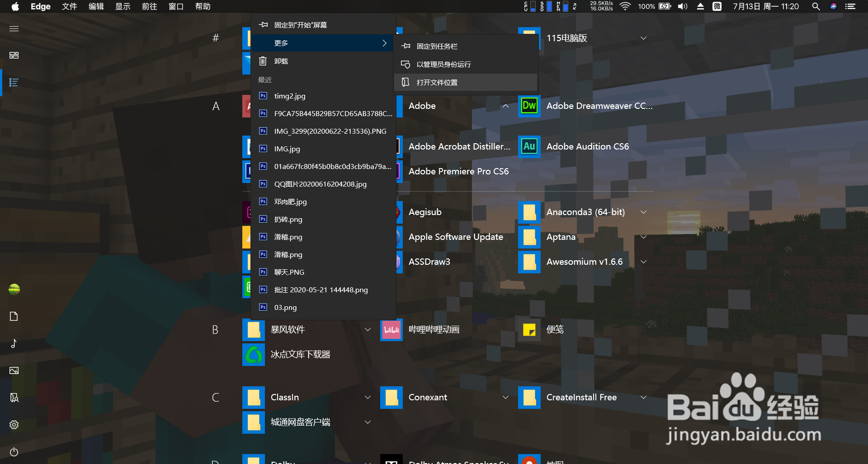
Task: Expand the 暴风软件 folder chevron
Action: pos(368,330)
